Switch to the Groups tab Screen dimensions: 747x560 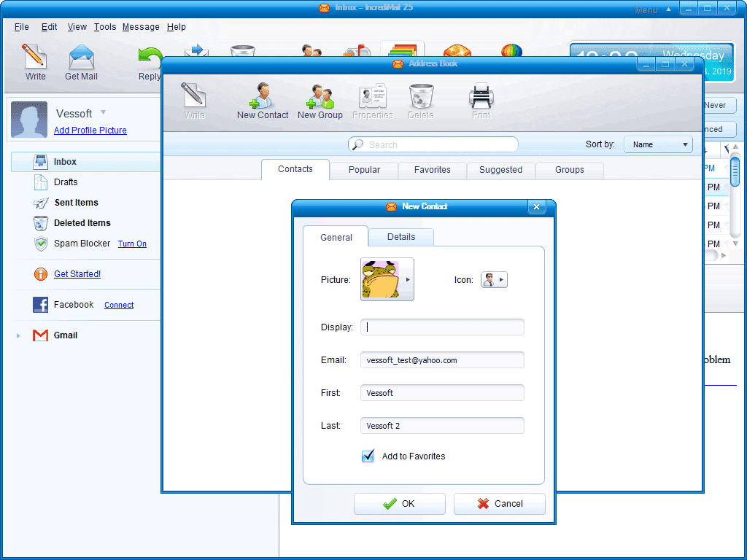(569, 170)
